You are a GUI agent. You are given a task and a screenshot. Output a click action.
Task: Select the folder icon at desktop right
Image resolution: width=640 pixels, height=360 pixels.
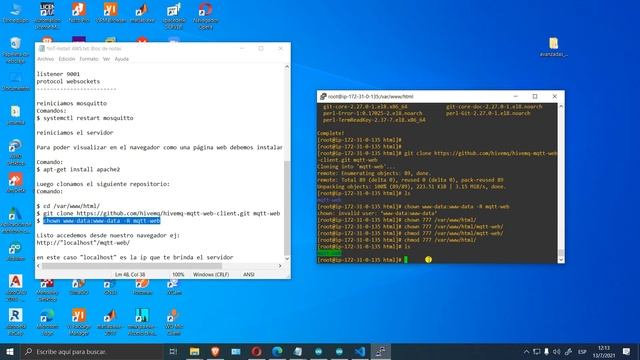tap(553, 47)
